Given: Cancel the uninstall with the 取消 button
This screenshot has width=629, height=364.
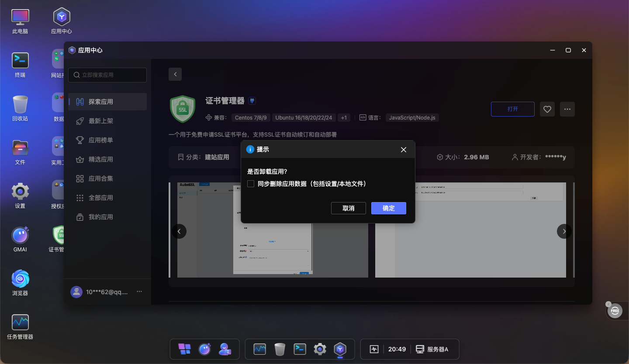Looking at the screenshot, I should (x=349, y=208).
